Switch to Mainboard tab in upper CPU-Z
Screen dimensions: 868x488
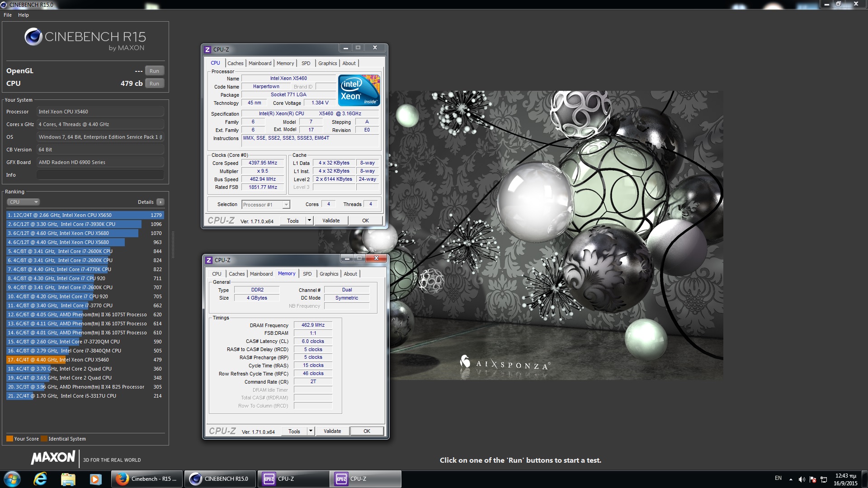click(260, 63)
